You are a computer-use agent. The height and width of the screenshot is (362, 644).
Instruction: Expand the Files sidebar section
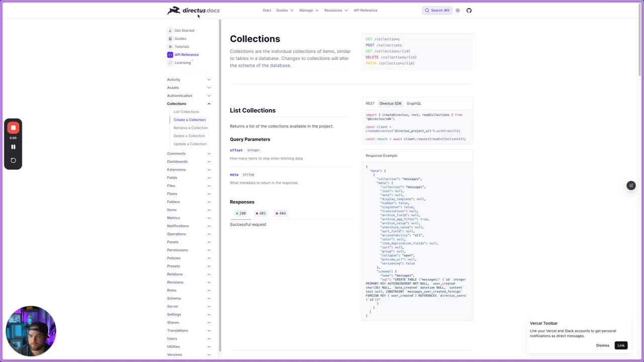pyautogui.click(x=189, y=186)
